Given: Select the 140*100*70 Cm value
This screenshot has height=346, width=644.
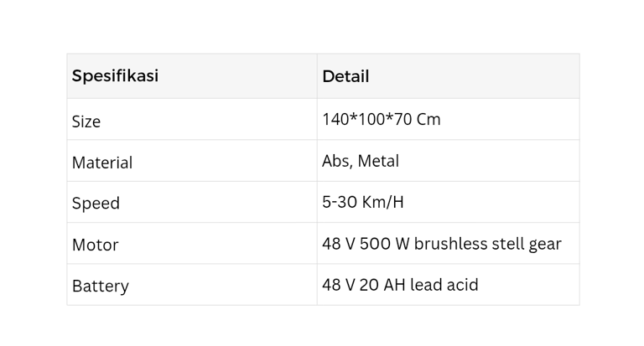Looking at the screenshot, I should (x=382, y=120).
